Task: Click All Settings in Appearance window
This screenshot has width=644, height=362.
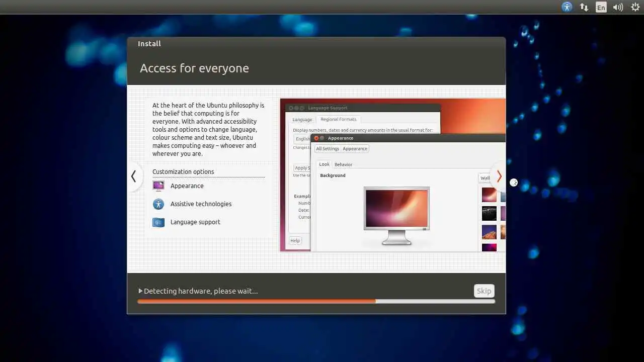Action: click(x=328, y=148)
